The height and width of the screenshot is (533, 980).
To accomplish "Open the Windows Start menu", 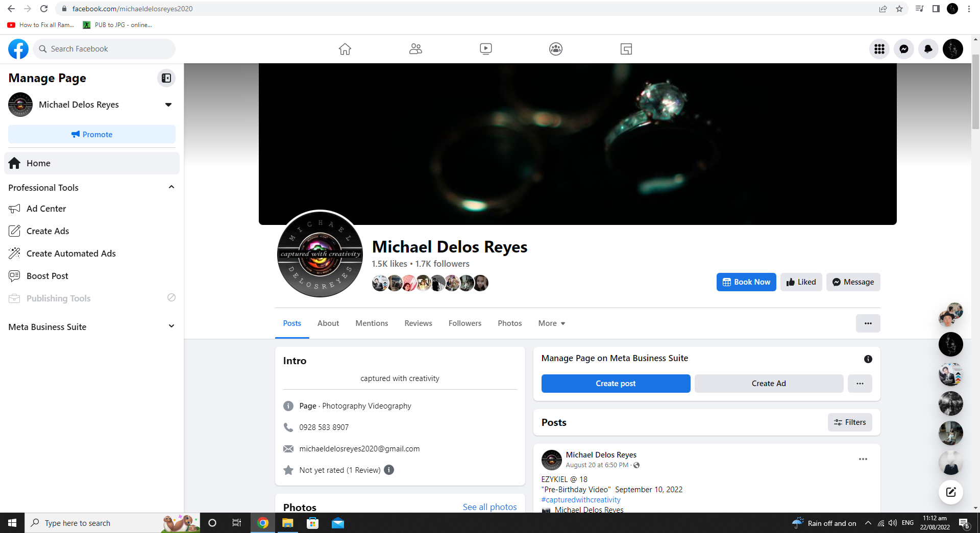I will point(12,523).
